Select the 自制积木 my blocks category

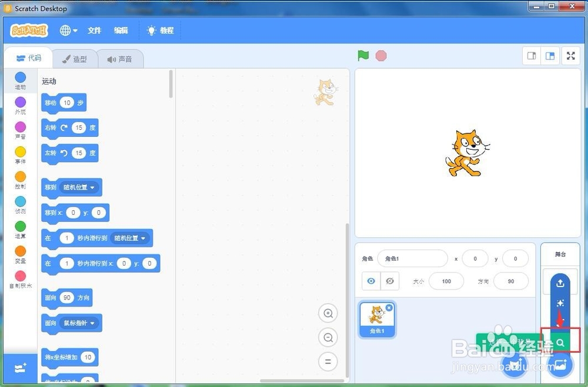click(x=20, y=280)
